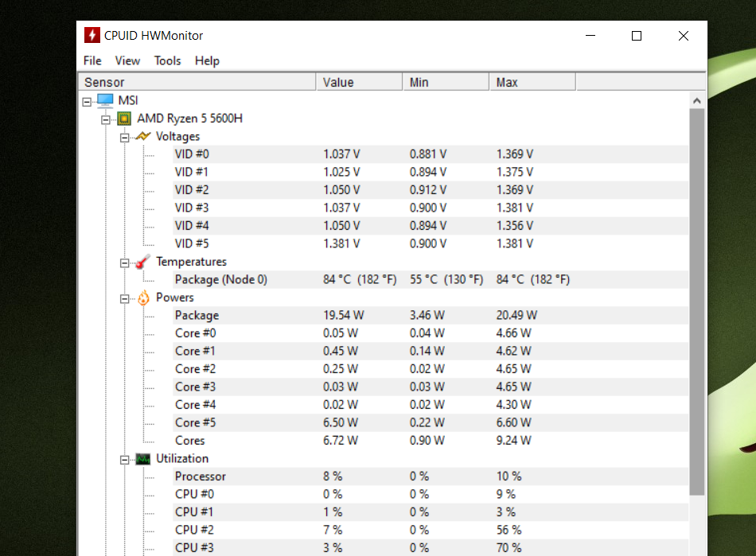The image size is (756, 556).
Task: Select the VID #1 row
Action: point(431,172)
